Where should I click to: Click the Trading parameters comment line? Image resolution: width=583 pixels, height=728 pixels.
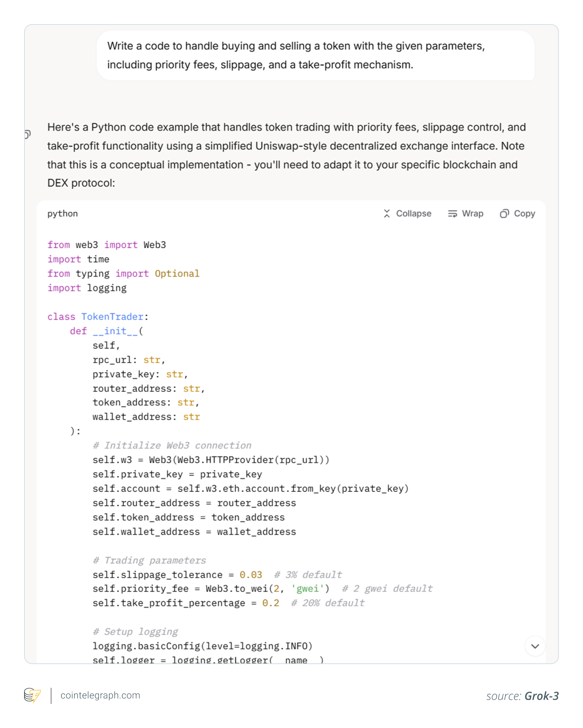coord(149,560)
